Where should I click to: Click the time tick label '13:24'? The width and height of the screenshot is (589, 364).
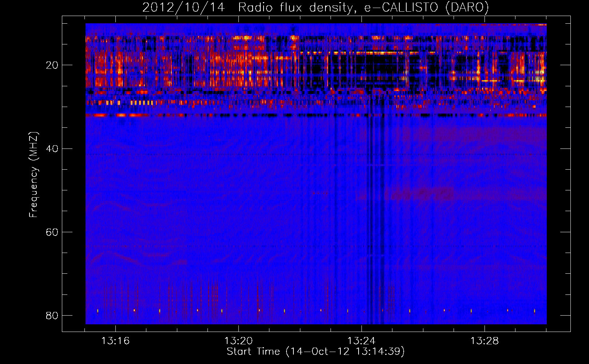[361, 341]
